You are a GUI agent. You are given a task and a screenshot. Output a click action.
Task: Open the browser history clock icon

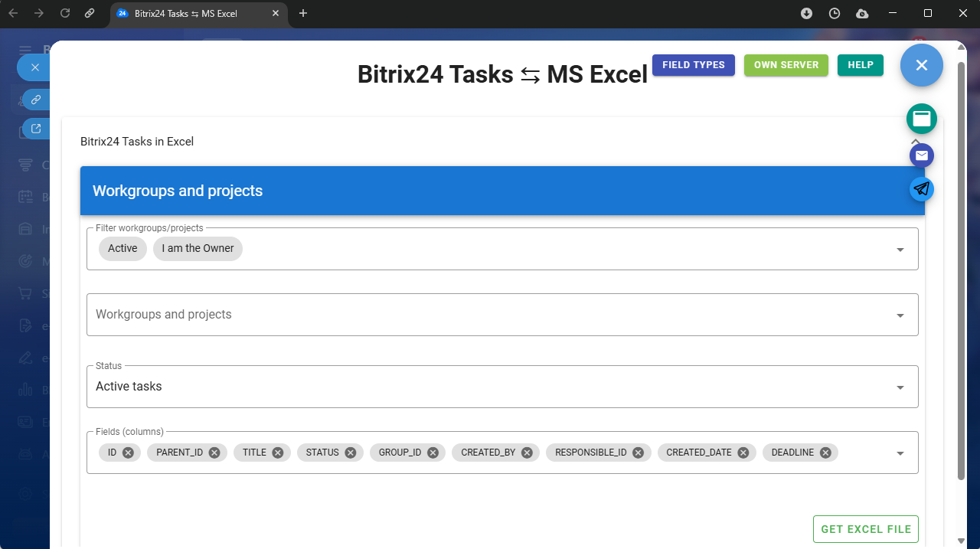[x=835, y=13]
